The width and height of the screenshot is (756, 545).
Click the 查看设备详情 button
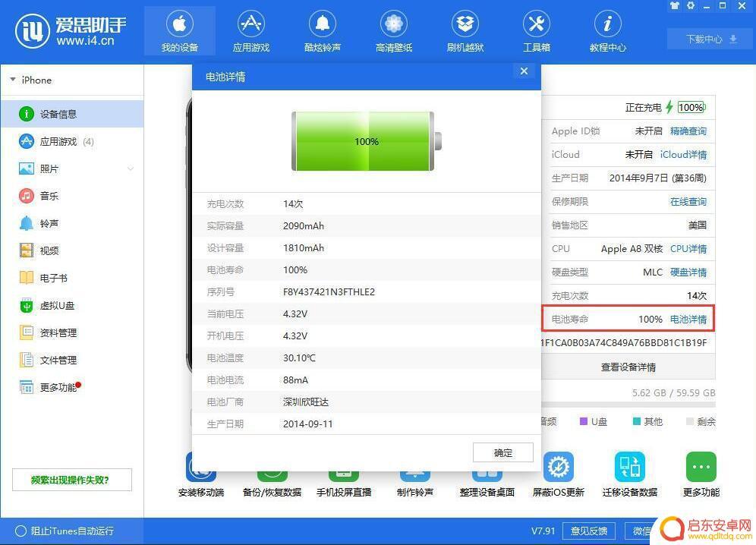click(x=628, y=367)
